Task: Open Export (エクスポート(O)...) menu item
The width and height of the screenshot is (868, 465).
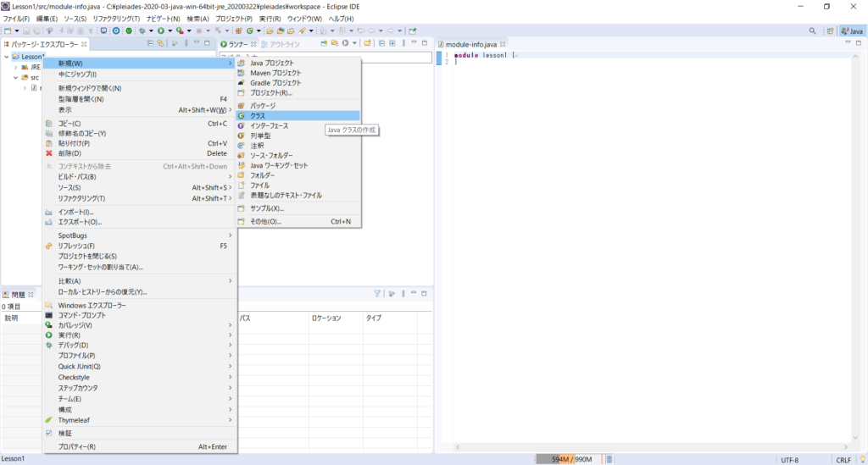Action: click(x=140, y=222)
